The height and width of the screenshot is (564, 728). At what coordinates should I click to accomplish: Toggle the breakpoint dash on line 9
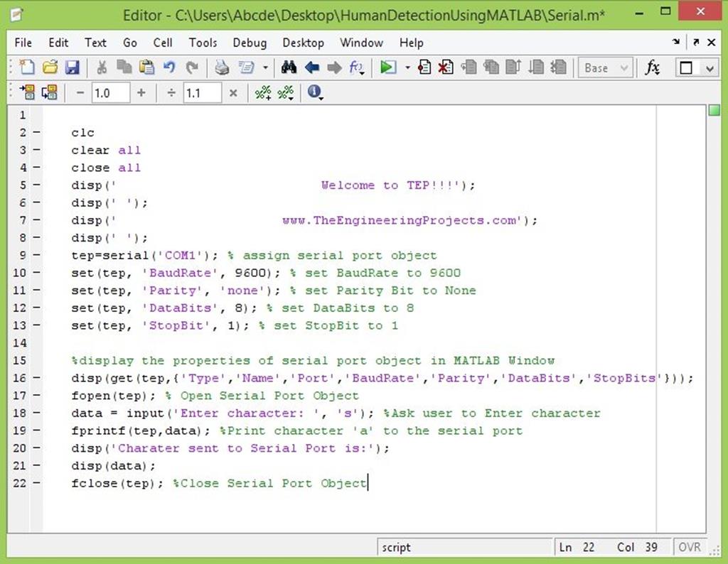(36, 256)
